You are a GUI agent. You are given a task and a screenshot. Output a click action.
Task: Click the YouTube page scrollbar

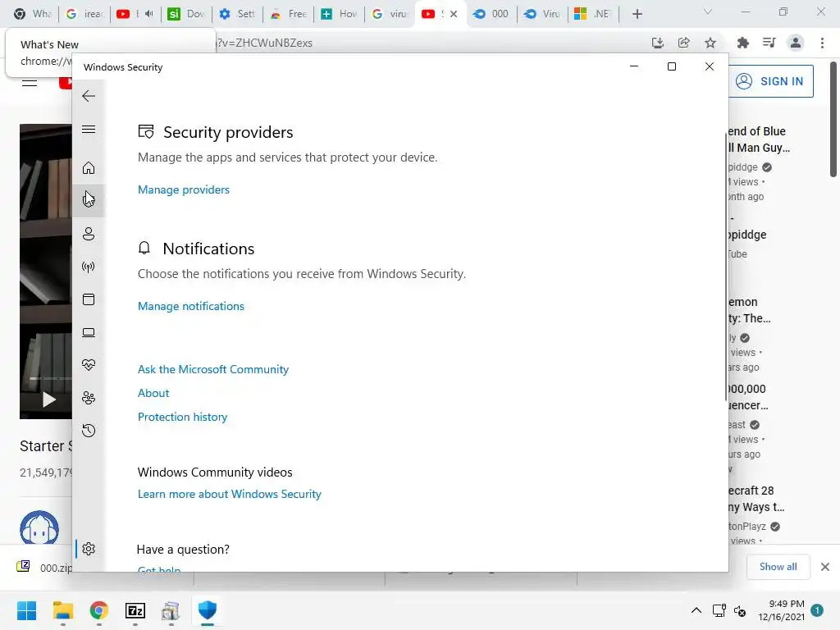(x=833, y=120)
